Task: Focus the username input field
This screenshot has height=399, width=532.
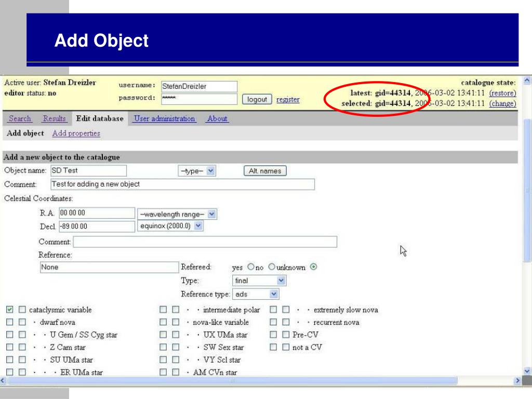Action: (x=199, y=86)
